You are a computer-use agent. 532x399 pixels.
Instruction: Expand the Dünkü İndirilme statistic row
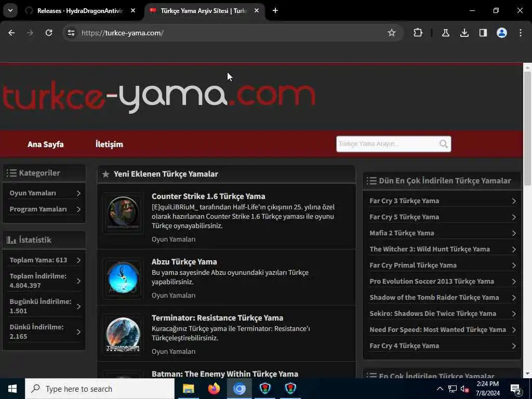click(x=44, y=331)
